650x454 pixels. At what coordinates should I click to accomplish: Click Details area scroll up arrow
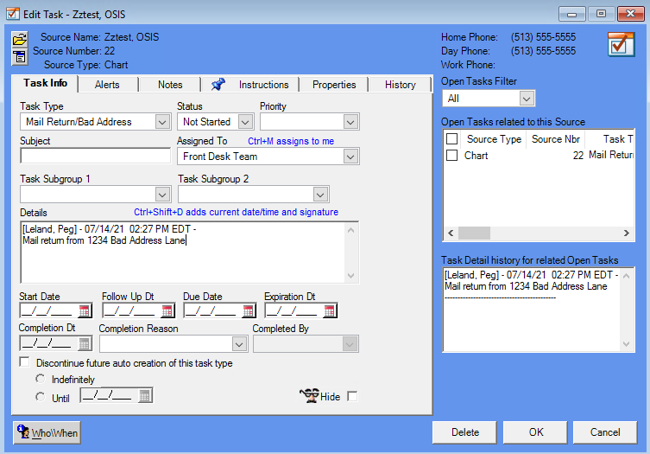351,230
